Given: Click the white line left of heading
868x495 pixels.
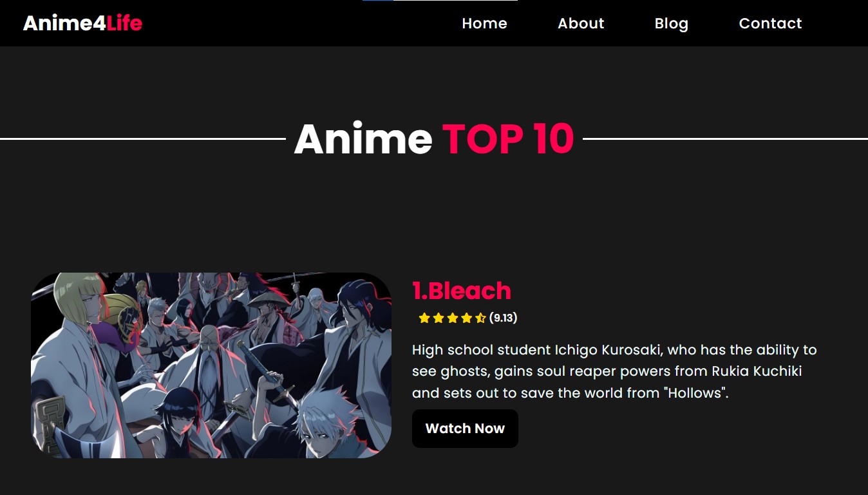Looking at the screenshot, I should pos(143,139).
